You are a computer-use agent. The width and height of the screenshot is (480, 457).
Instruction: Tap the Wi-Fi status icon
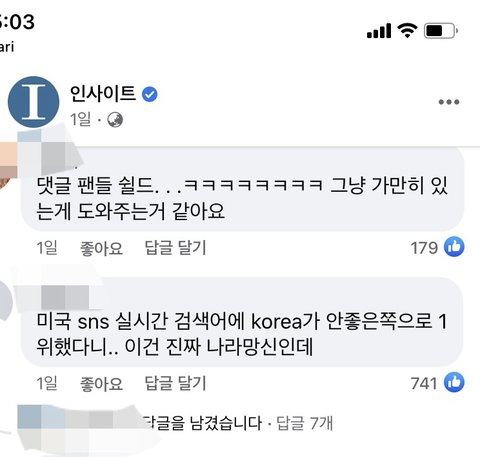pyautogui.click(x=407, y=31)
